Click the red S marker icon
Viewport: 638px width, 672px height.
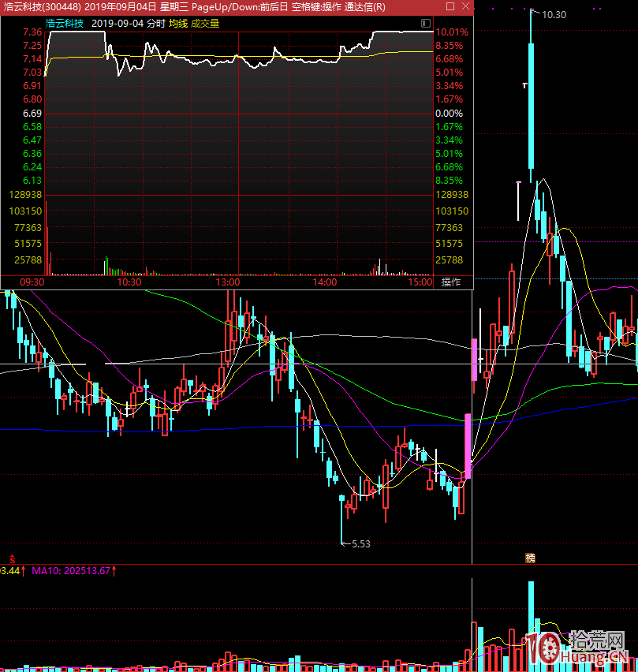click(12, 558)
